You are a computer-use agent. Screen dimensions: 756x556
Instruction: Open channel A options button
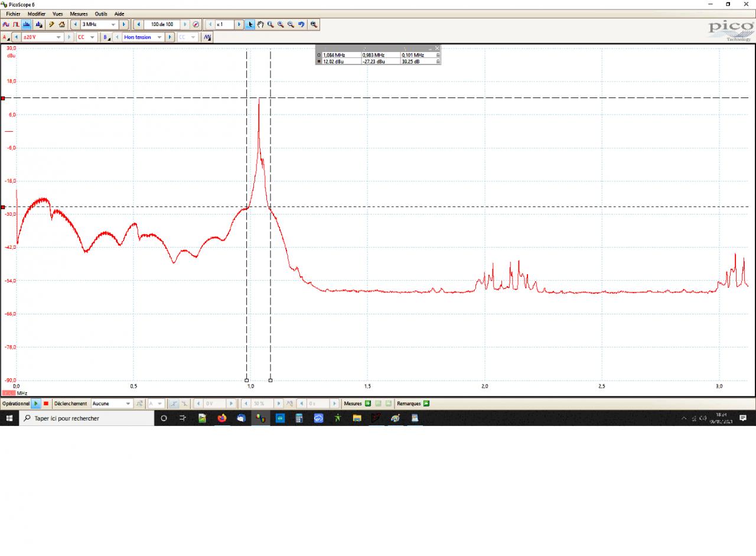pos(6,37)
